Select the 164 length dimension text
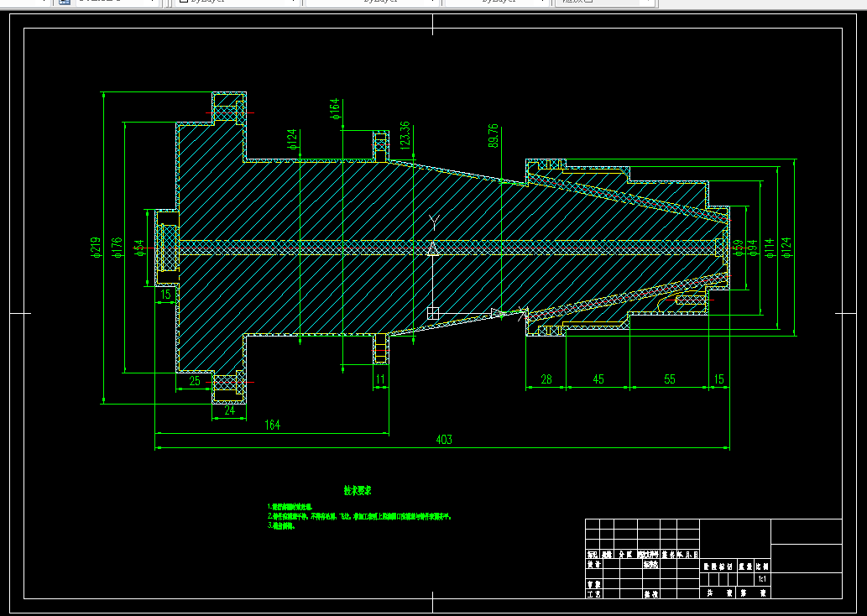The image size is (867, 616). click(273, 425)
